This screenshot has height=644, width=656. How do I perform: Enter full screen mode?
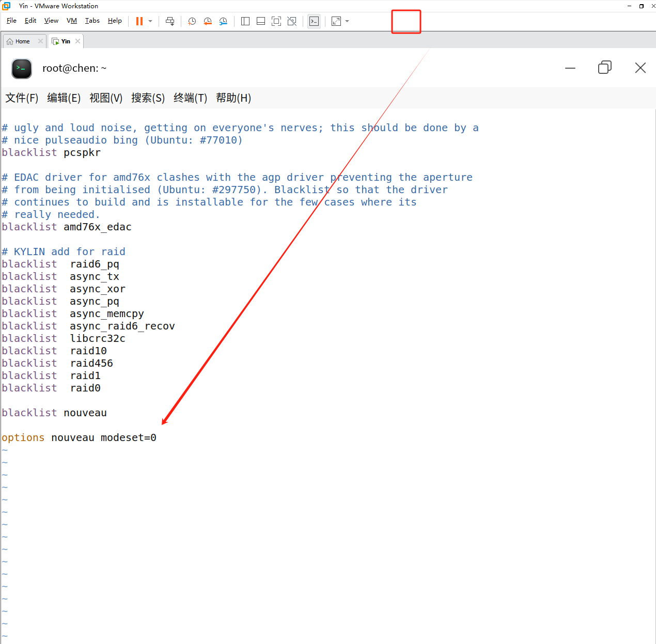click(x=276, y=21)
